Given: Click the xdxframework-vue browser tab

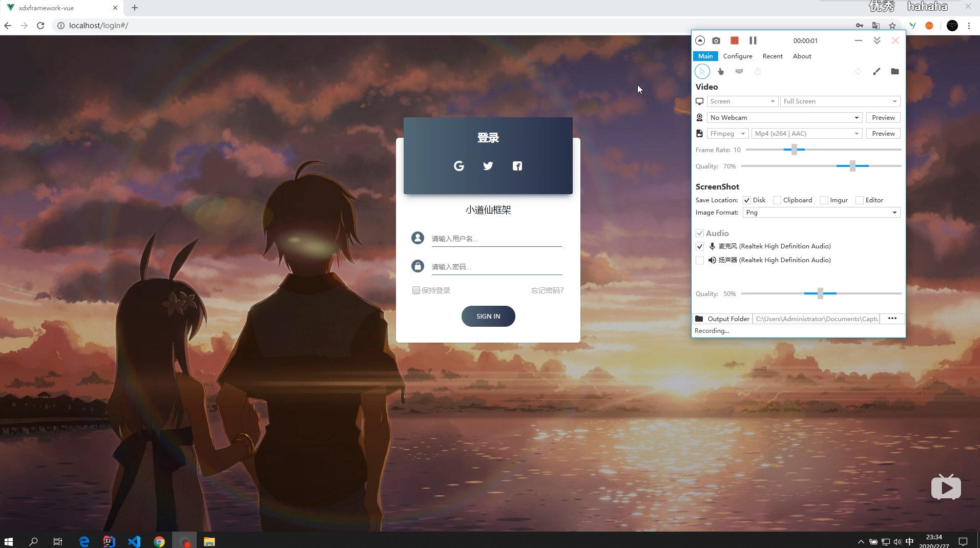Looking at the screenshot, I should coord(62,8).
